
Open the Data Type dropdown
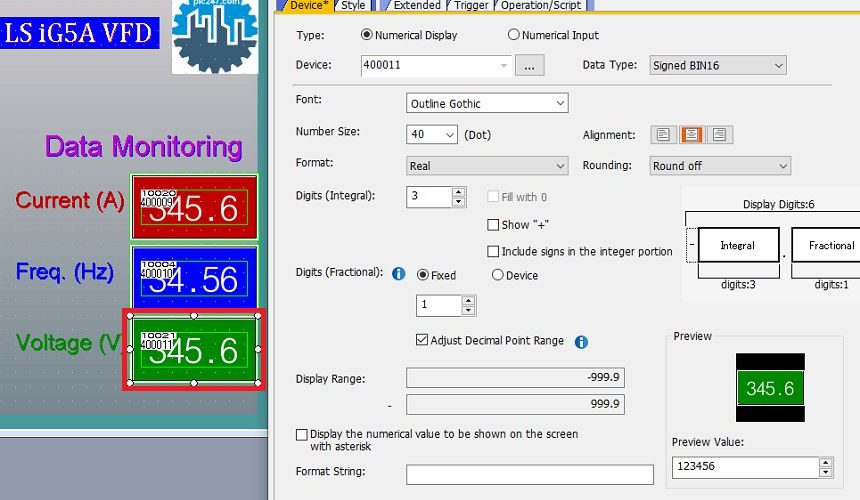[718, 66]
